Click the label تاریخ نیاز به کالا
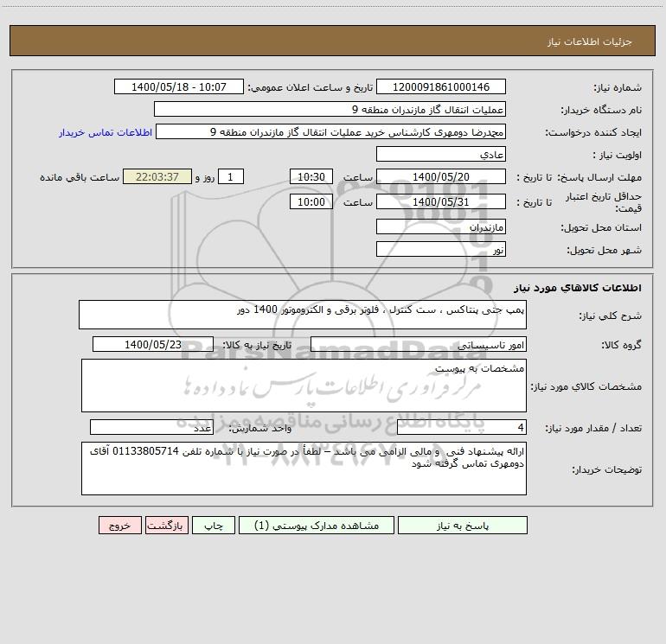Image resolution: width=666 pixels, height=644 pixels. [x=258, y=345]
